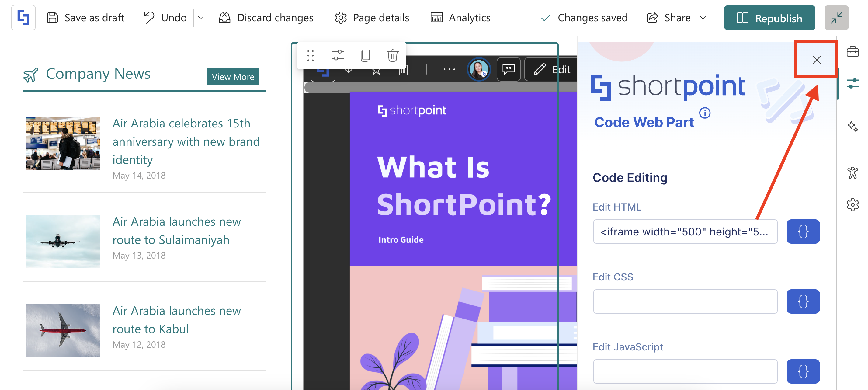
Task: Click View More in Company News
Action: 232,77
